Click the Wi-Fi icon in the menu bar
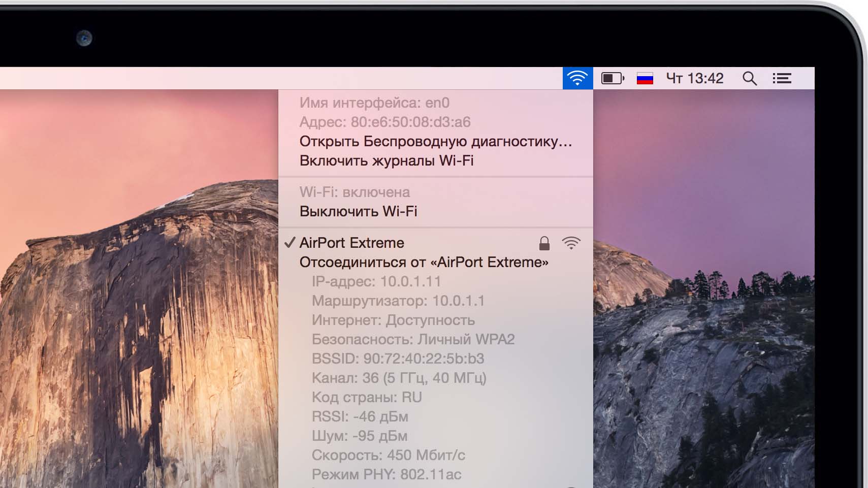 (x=577, y=78)
